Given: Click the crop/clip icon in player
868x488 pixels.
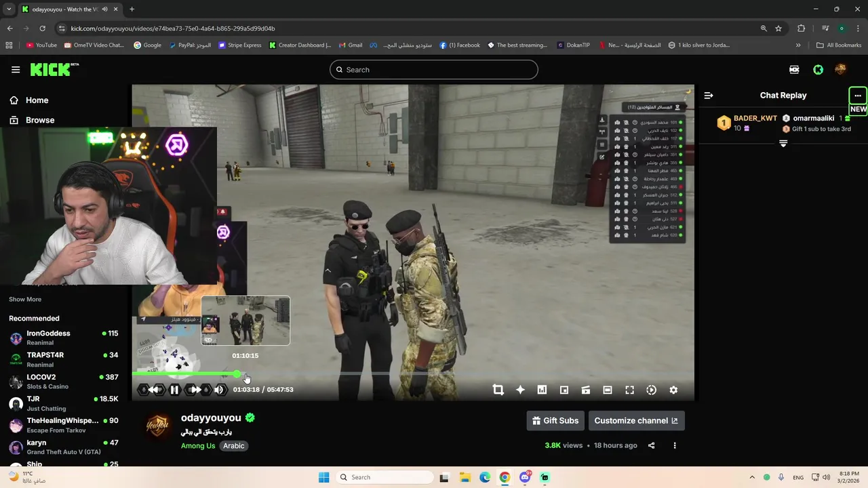Looking at the screenshot, I should click(x=498, y=390).
